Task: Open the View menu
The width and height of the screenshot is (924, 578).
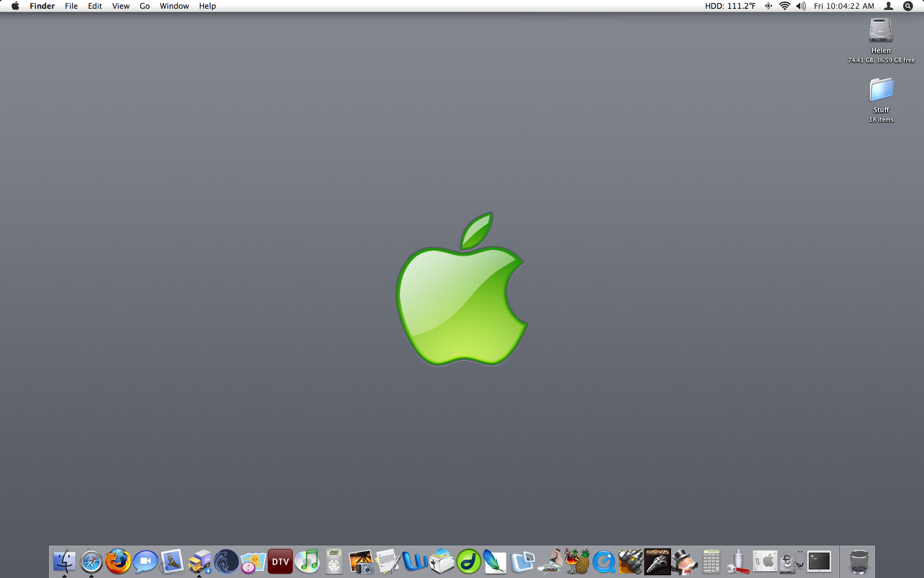Action: (120, 6)
